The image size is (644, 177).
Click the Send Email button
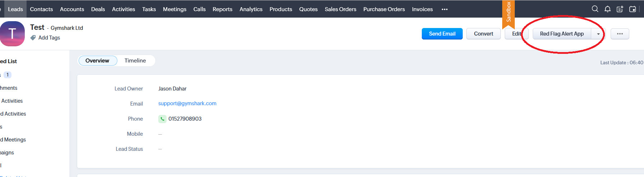click(442, 34)
